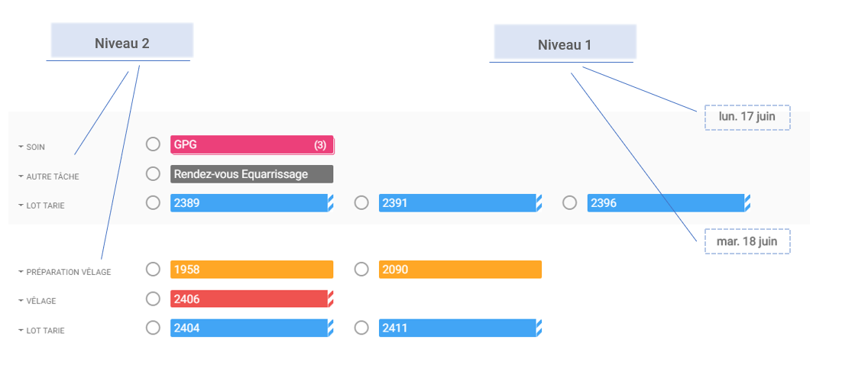Collapse the SOIN category
The width and height of the screenshot is (868, 372).
pos(21,147)
